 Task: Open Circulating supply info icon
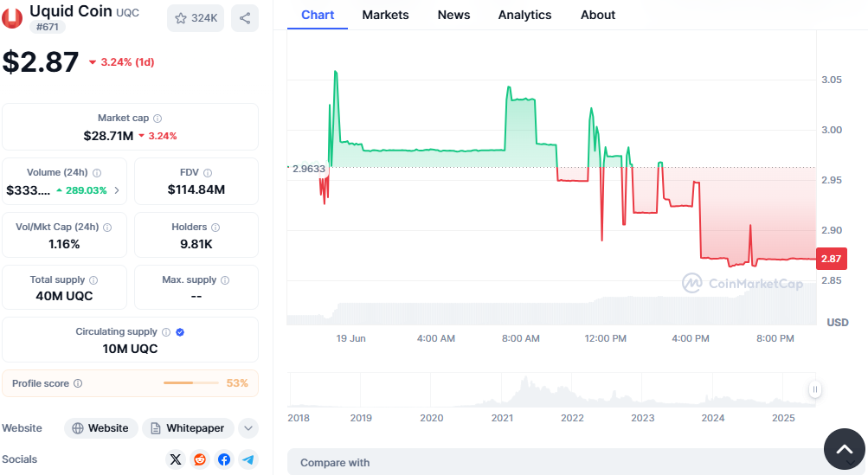pos(166,332)
